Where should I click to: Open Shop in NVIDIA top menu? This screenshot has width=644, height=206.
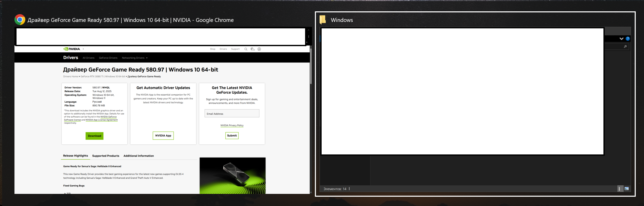pyautogui.click(x=213, y=49)
